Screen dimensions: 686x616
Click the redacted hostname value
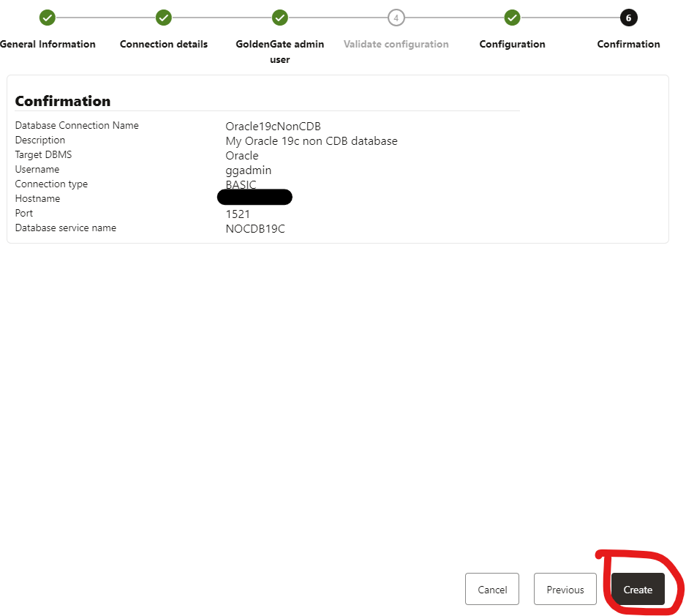(255, 197)
